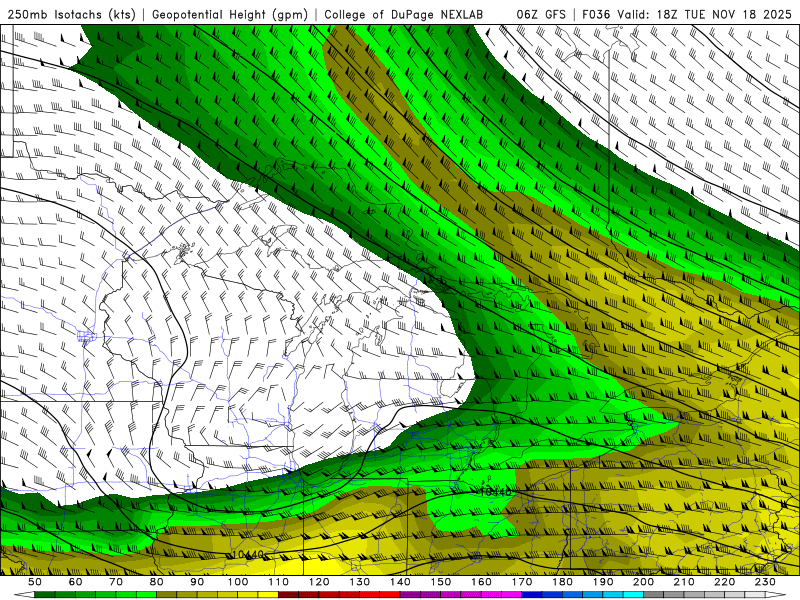The width and height of the screenshot is (800, 600).
Task: Click the 180 knot color bar label
Action: click(x=562, y=582)
